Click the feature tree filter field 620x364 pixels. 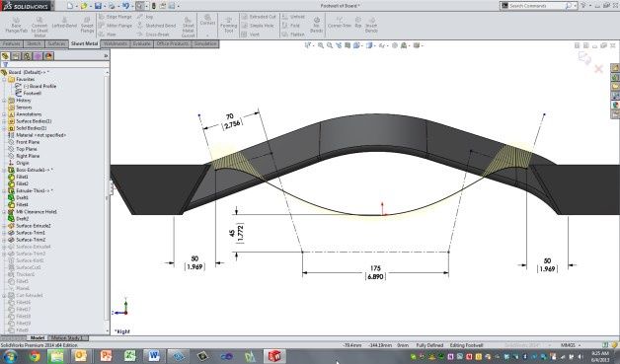55,64
